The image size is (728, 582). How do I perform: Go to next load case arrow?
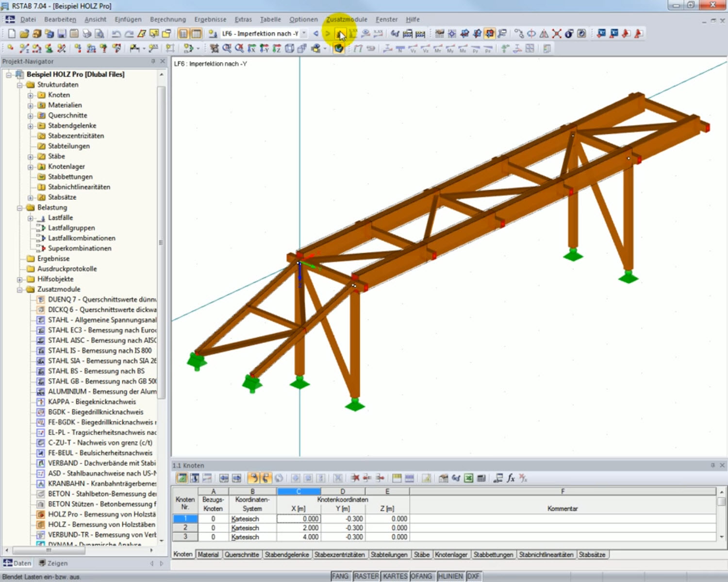pyautogui.click(x=328, y=33)
